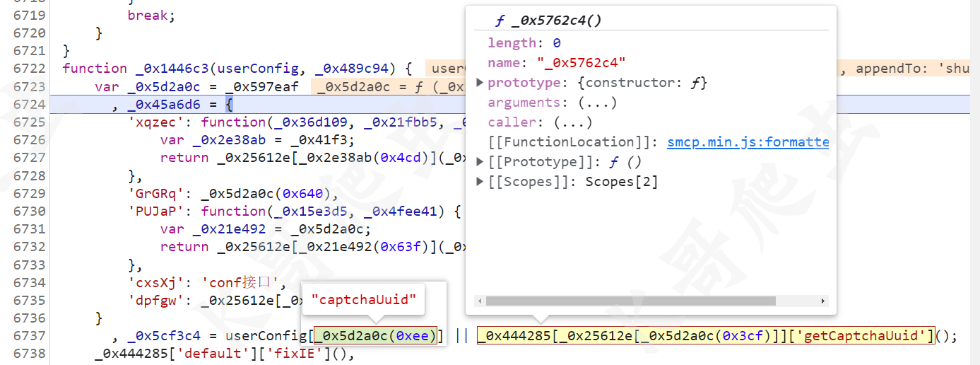980x365 pixels.
Task: Click left scroll arrow of tooltip scrollbar
Action: pos(478,301)
